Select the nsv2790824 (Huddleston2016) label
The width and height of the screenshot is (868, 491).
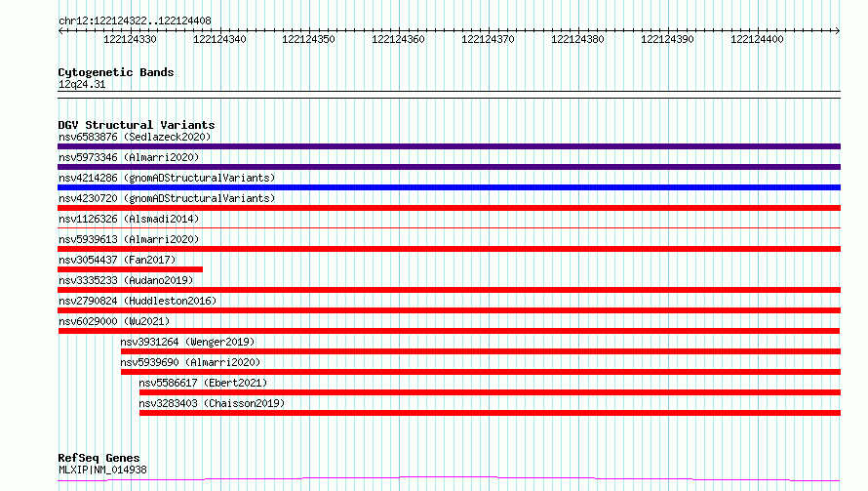[138, 301]
